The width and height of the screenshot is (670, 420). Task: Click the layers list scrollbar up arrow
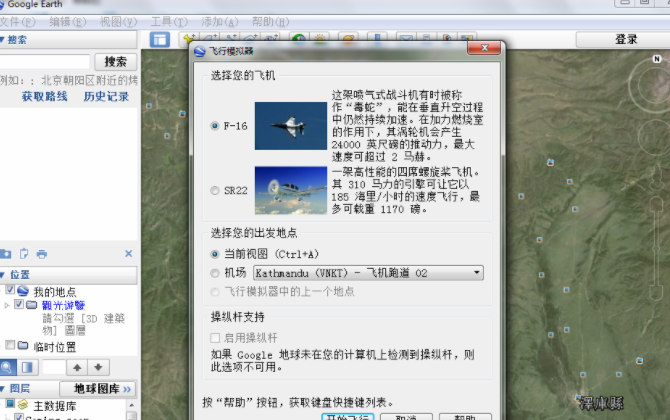pos(132,405)
